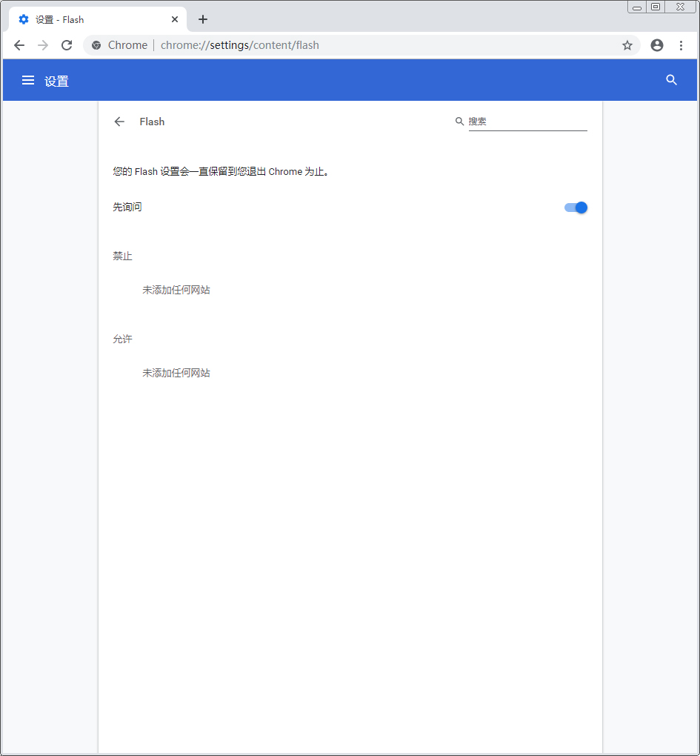Click the browser back navigation arrow

19,45
